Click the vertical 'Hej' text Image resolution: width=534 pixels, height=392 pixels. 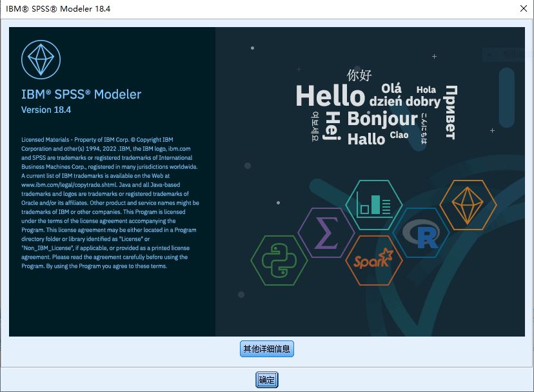(332, 125)
